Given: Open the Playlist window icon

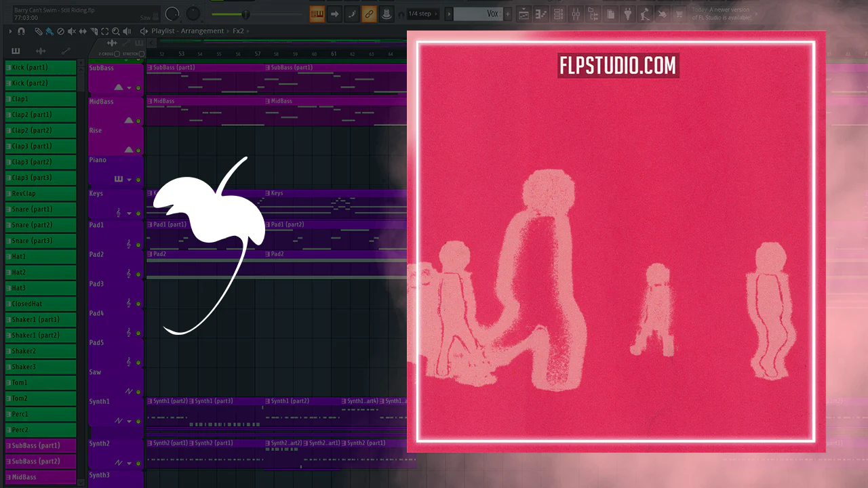Looking at the screenshot, I should point(524,14).
